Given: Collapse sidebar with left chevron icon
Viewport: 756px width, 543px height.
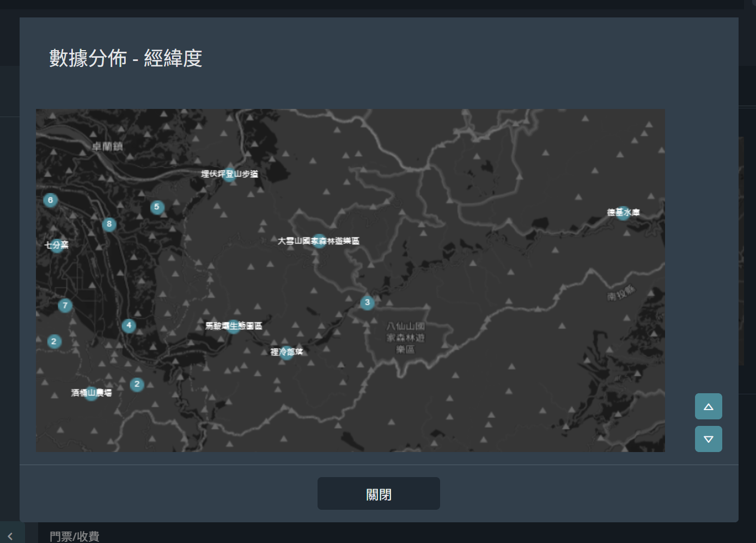Looking at the screenshot, I should point(10,536).
